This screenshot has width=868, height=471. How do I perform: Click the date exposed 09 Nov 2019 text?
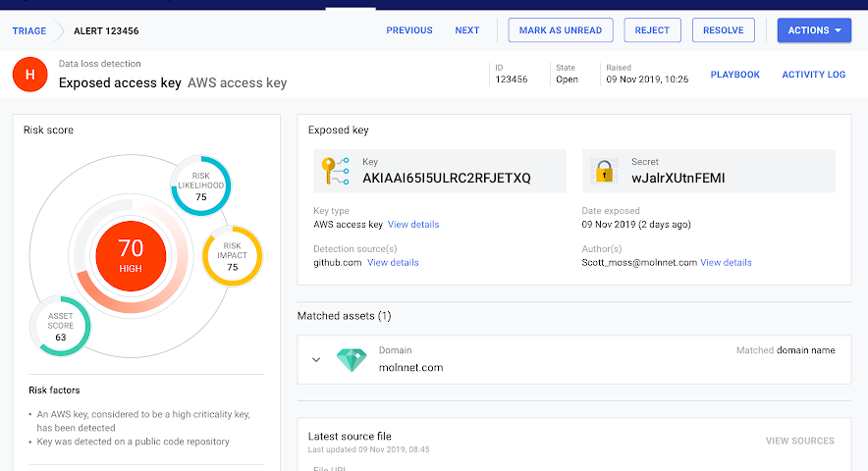[x=636, y=224]
